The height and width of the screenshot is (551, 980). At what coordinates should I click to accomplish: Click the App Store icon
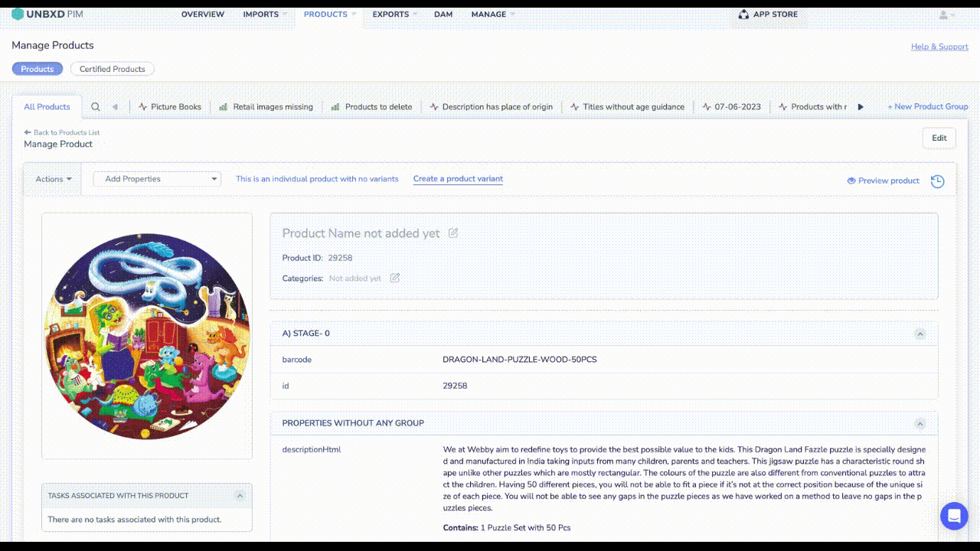[743, 14]
